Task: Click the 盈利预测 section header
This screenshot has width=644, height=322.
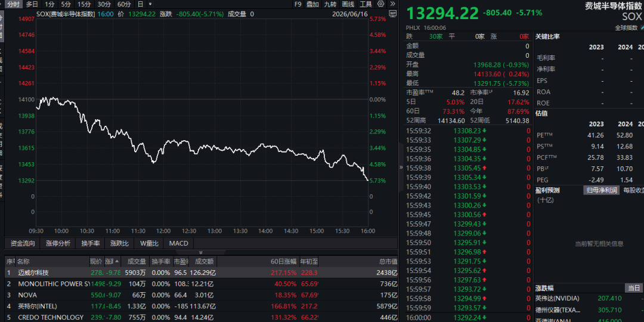Action: [x=547, y=190]
